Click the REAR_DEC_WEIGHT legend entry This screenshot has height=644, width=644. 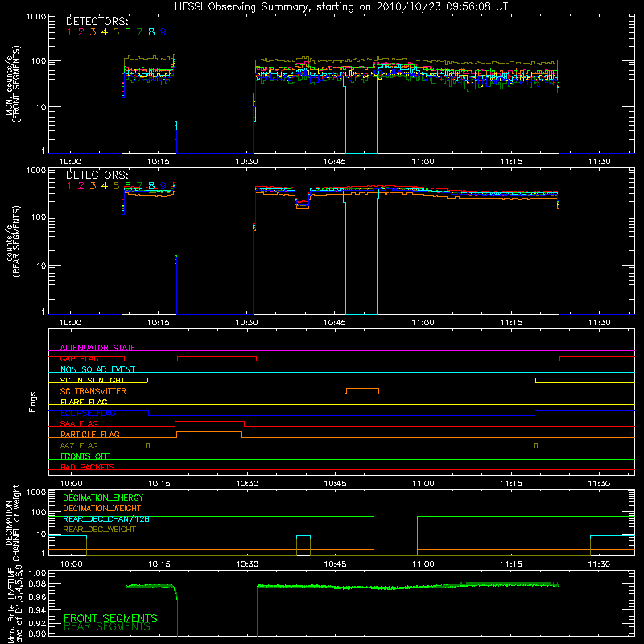click(99, 530)
